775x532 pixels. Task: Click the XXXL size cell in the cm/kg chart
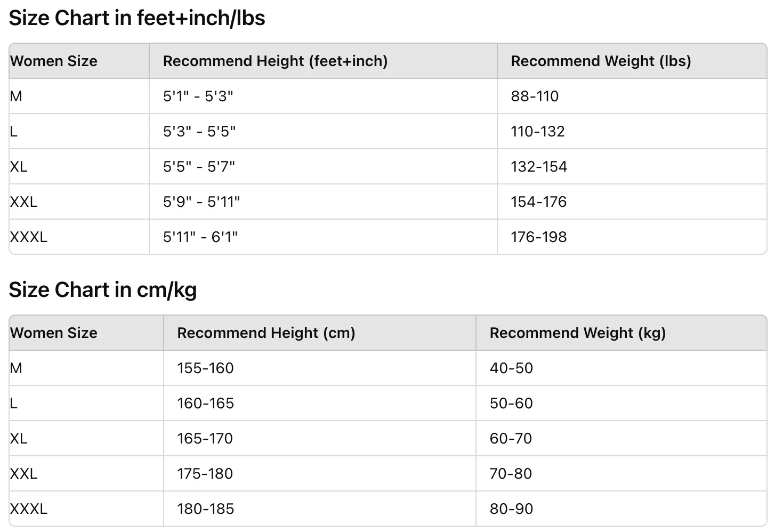click(x=29, y=509)
